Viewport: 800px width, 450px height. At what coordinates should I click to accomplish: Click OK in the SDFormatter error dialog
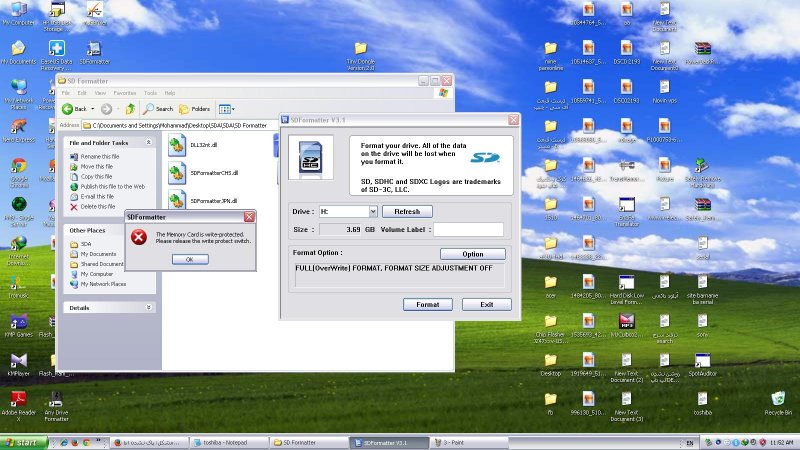coord(190,259)
